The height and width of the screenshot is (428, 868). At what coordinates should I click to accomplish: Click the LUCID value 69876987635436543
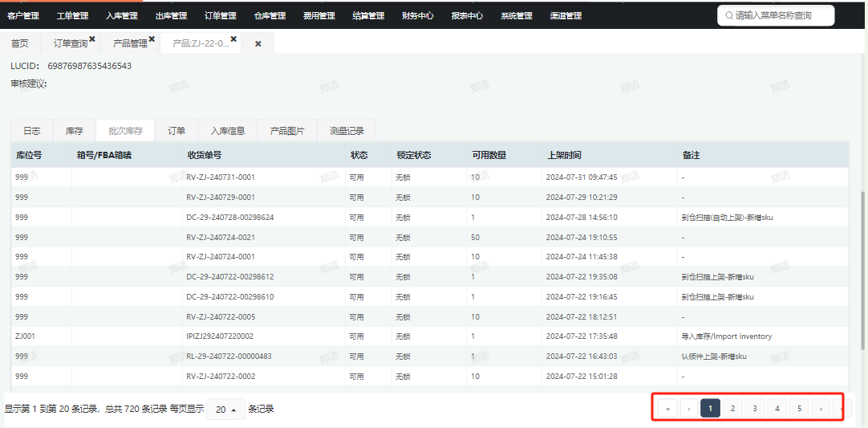[90, 66]
